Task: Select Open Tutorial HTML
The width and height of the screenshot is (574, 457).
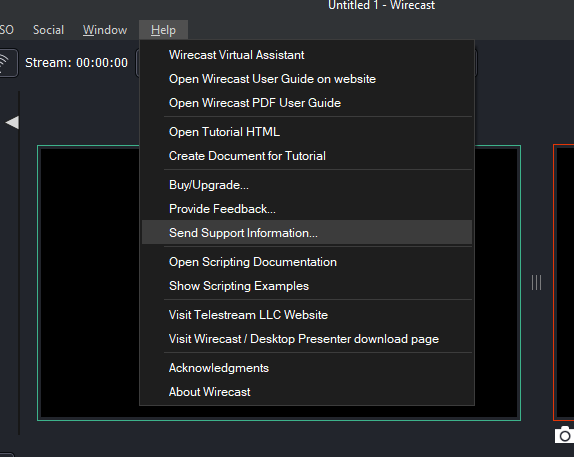Action: coord(307,132)
